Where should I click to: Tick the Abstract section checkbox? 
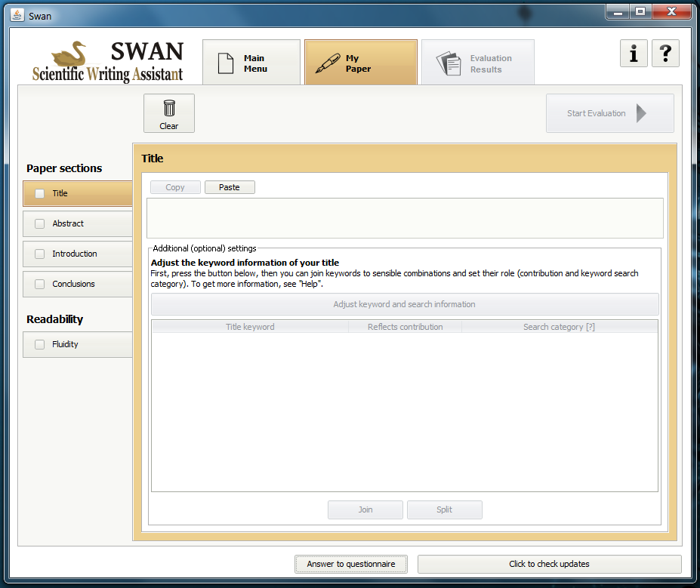40,223
